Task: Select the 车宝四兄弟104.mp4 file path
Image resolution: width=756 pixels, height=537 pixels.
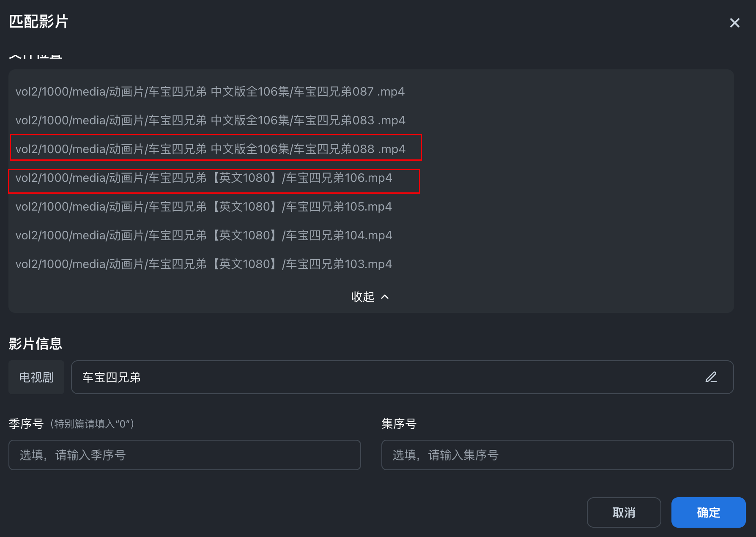Action: (x=204, y=236)
